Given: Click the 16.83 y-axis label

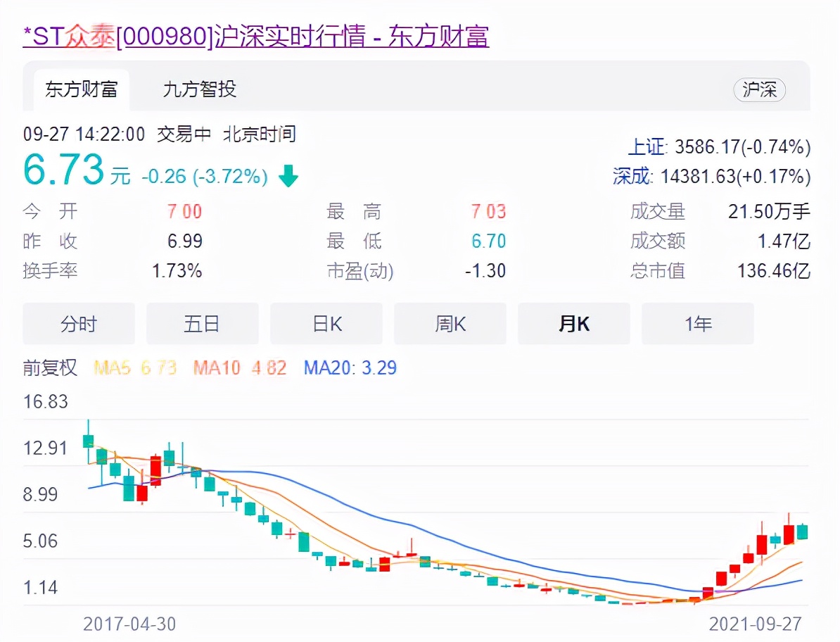Looking at the screenshot, I should click(46, 401).
